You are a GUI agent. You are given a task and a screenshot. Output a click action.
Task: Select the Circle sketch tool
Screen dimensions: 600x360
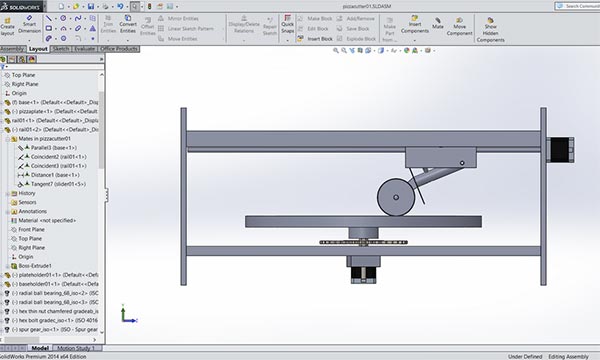63,18
